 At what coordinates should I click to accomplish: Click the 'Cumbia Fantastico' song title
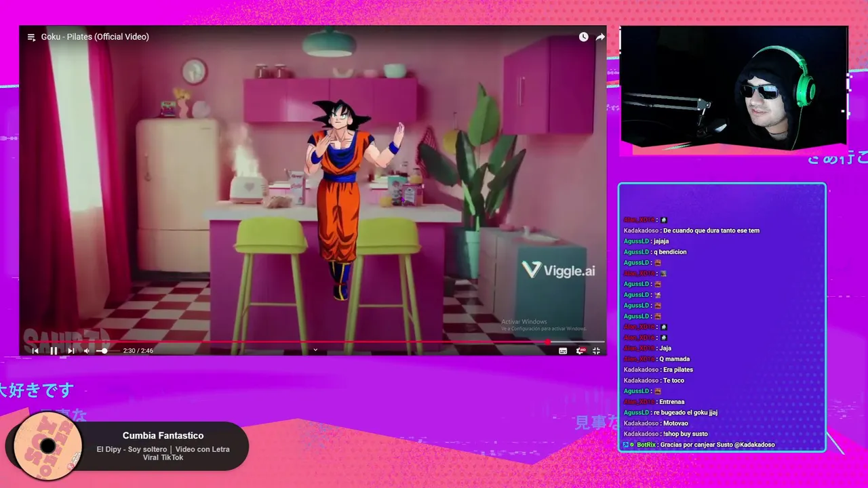click(x=163, y=436)
